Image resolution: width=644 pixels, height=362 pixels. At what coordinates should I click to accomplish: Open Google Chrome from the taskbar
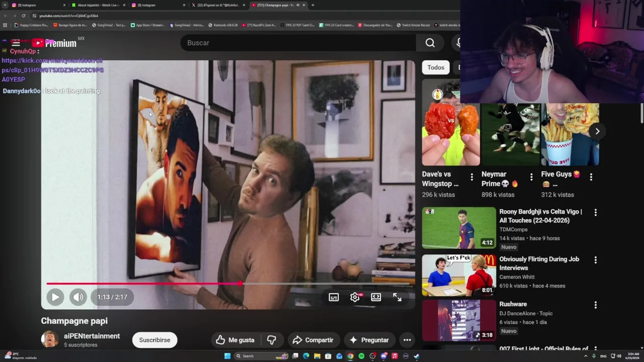click(x=350, y=356)
